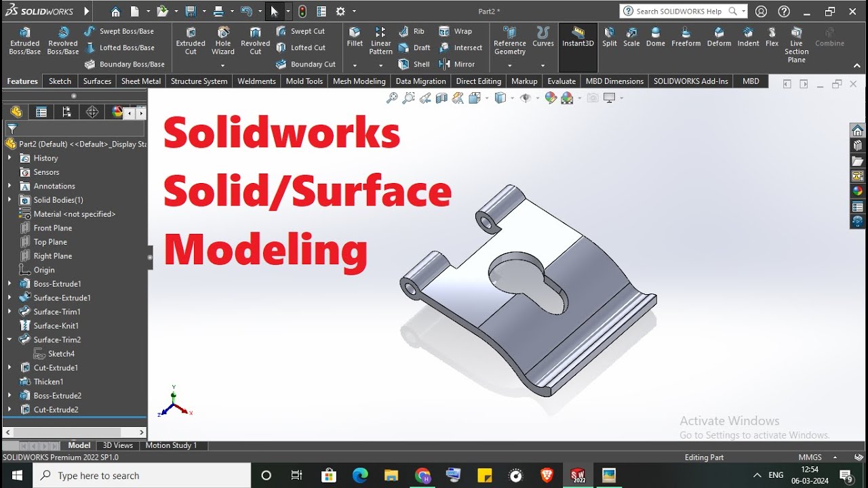Viewport: 868px width, 488px height.
Task: Switch to the Motion Study 1 tab
Action: pyautogui.click(x=171, y=445)
